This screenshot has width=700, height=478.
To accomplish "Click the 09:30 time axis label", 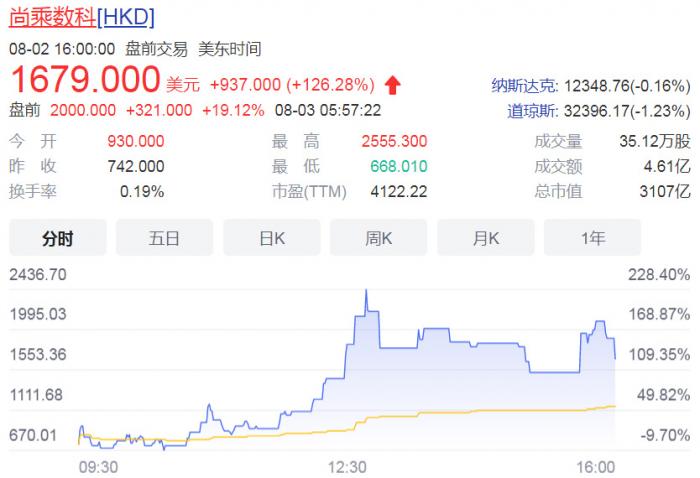I will [98, 466].
